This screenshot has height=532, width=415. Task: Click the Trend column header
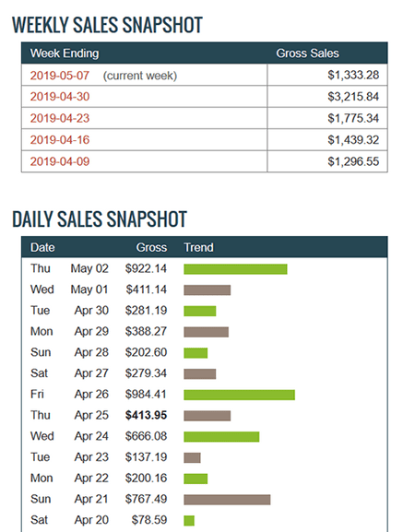click(198, 248)
